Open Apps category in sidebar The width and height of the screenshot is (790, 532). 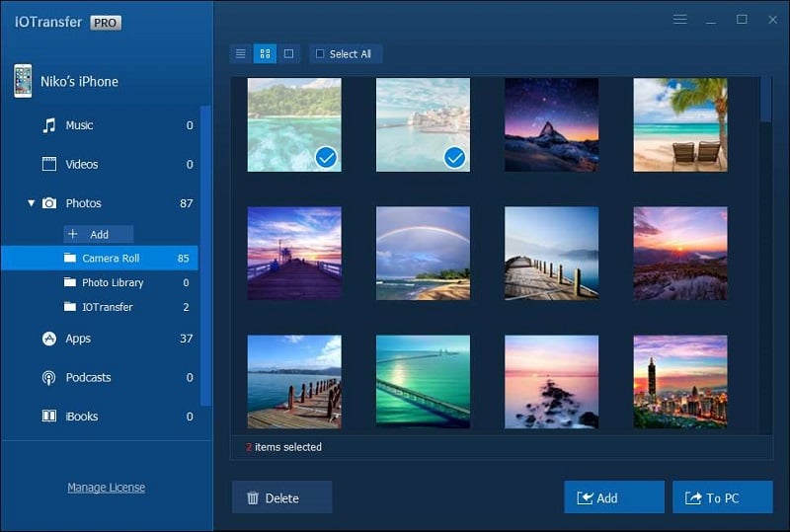coord(116,339)
